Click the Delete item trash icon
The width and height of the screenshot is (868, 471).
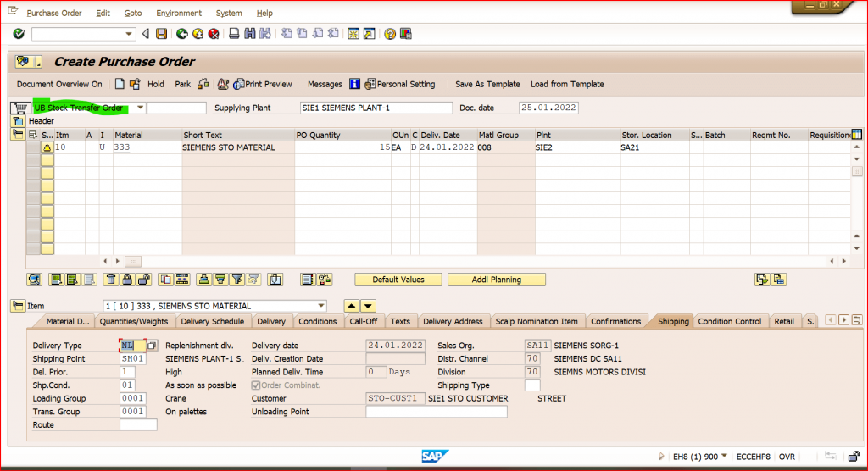[111, 280]
